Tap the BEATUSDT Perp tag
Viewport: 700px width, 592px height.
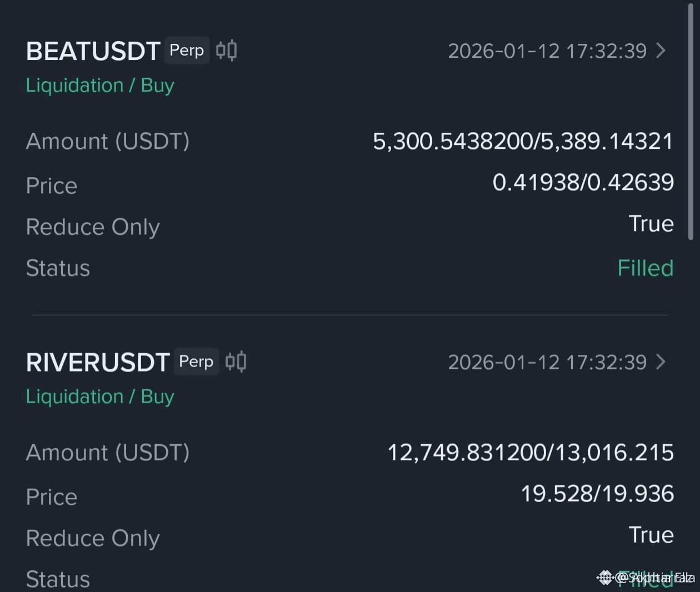click(x=187, y=51)
